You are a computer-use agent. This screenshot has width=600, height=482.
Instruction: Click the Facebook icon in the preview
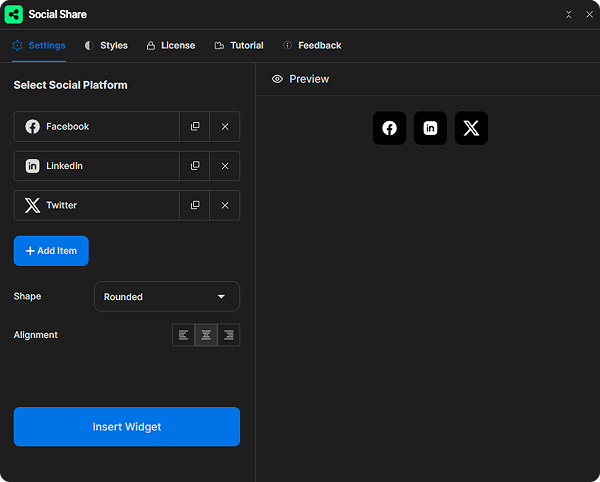coord(390,128)
